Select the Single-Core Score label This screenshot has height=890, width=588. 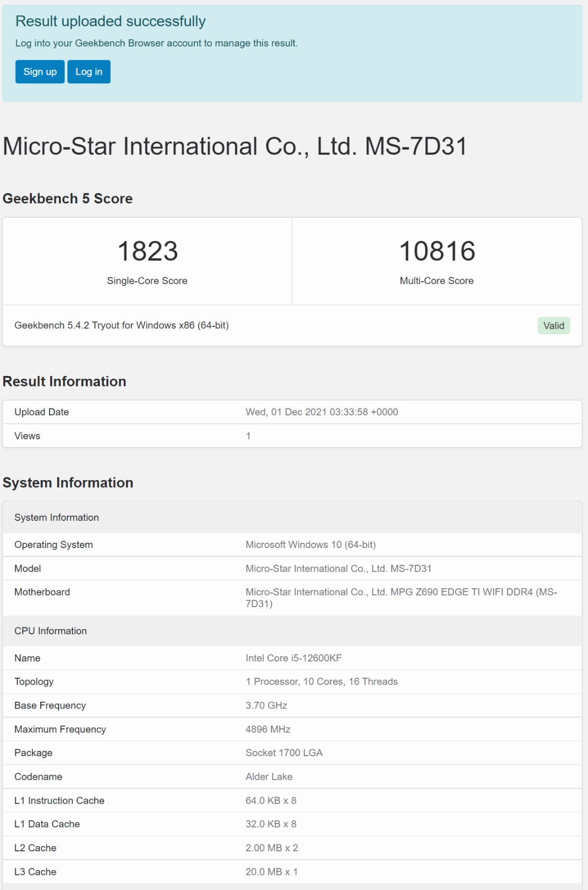coord(147,281)
